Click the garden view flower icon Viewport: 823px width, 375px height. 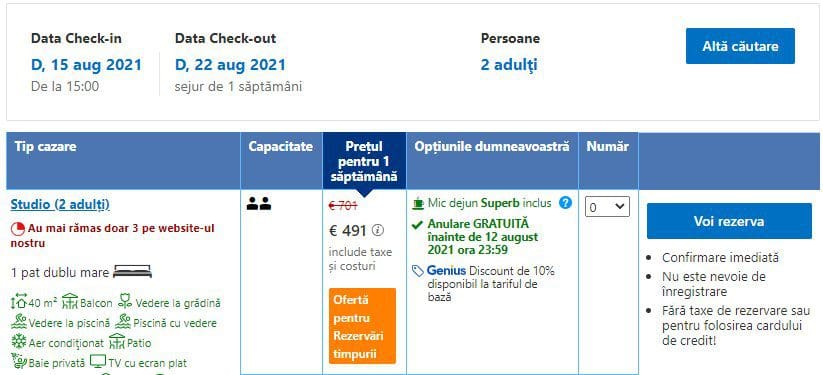pos(125,302)
